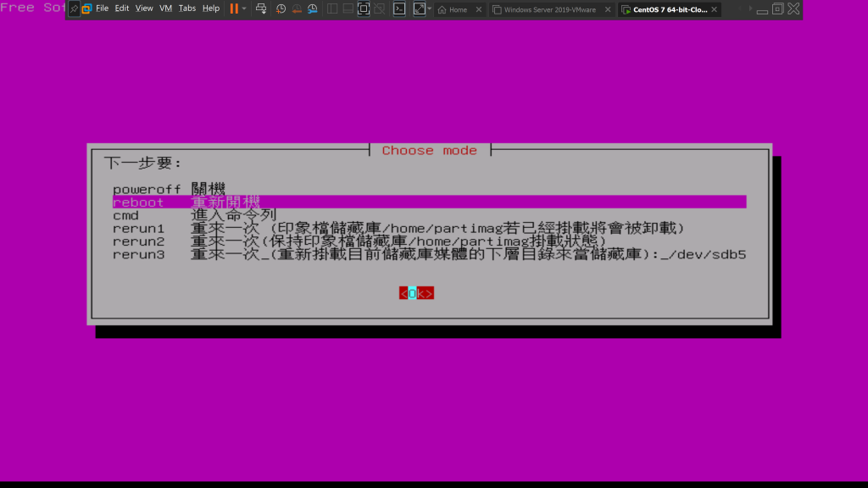Click the pause virtual machine icon
Viewport: 868px width, 488px height.
234,8
